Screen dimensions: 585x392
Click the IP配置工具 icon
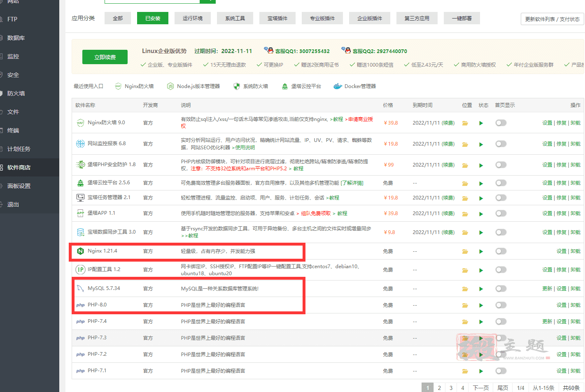80,269
